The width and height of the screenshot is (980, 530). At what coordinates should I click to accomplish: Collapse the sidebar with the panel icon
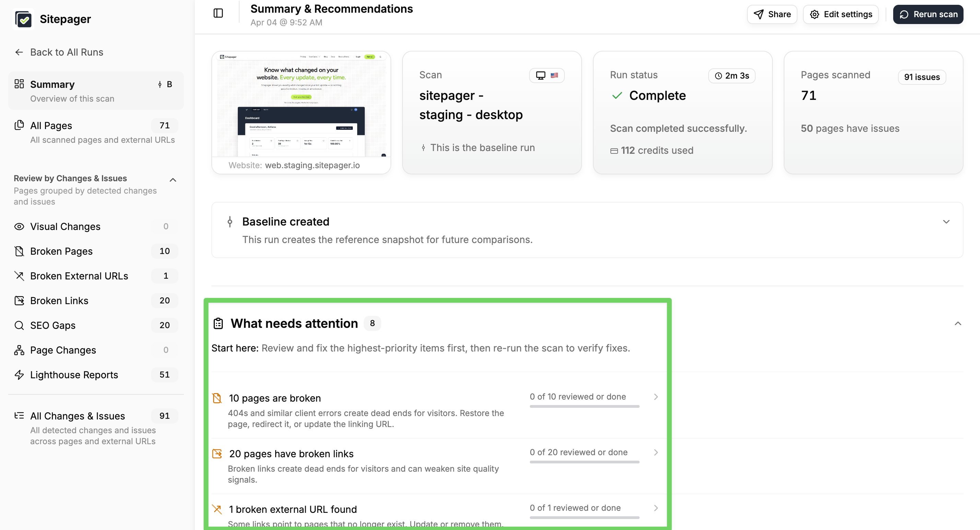point(218,13)
